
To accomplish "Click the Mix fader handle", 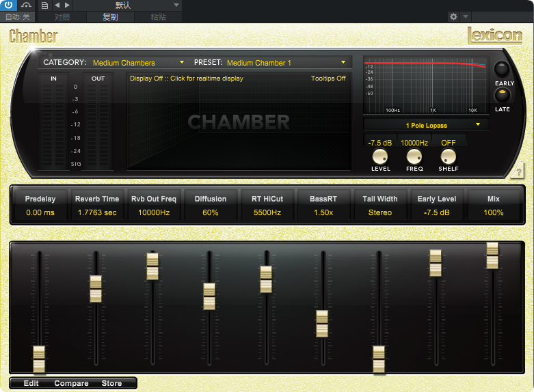I will tap(492, 255).
